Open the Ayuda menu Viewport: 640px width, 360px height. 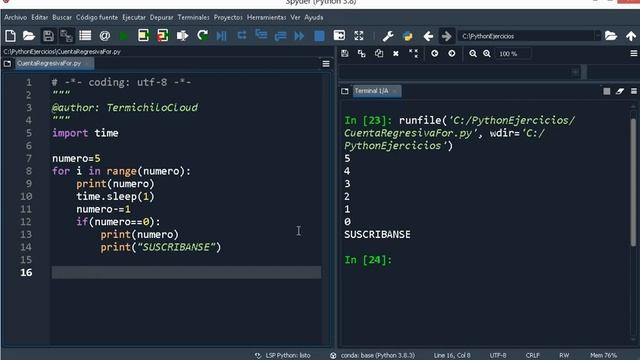click(x=314, y=18)
